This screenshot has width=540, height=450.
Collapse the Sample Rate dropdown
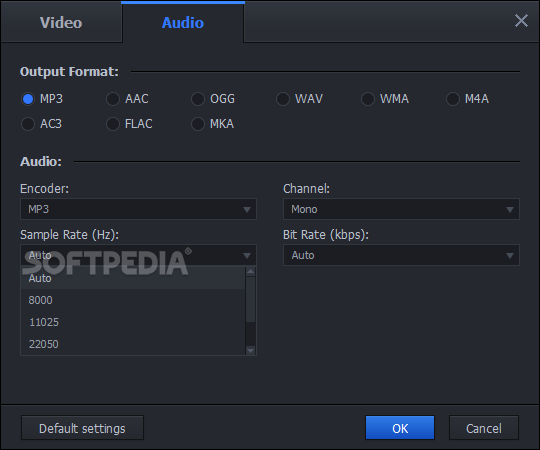(x=138, y=255)
